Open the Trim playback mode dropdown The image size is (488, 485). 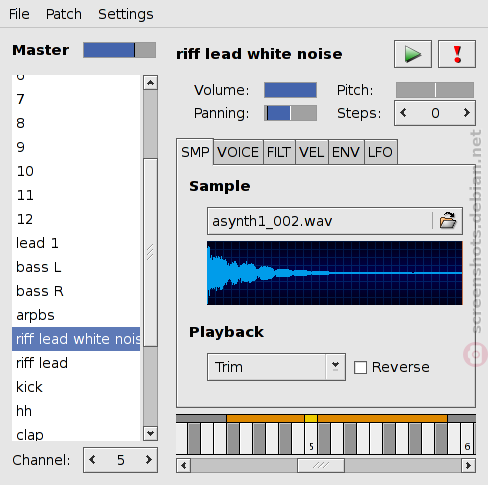tap(276, 367)
